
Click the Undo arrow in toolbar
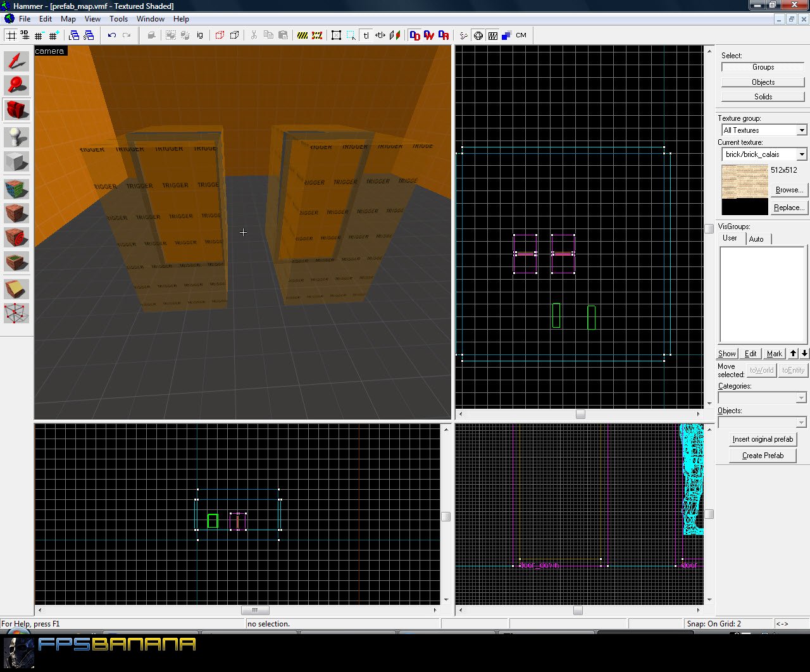pos(112,35)
